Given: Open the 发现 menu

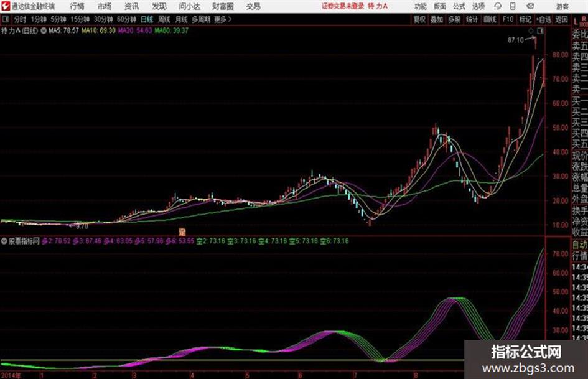Looking at the screenshot, I should (159, 6).
